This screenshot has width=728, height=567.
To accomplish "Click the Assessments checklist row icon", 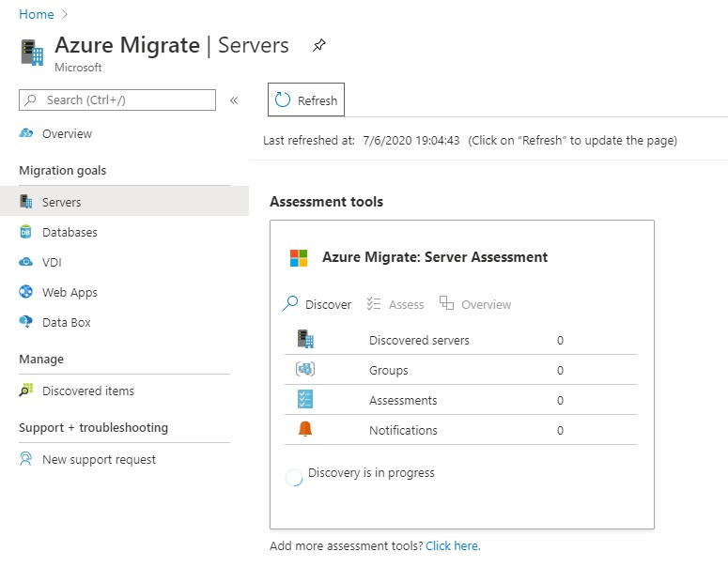I will pos(305,399).
